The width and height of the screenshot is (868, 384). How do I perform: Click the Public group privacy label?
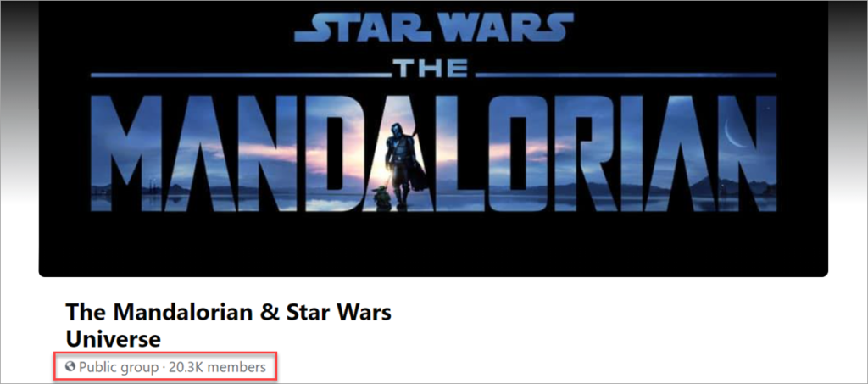click(119, 367)
